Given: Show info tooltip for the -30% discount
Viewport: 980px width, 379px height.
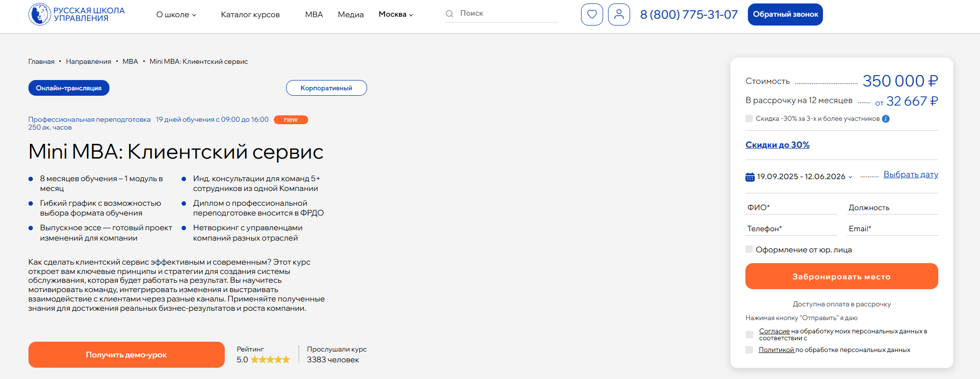Looking at the screenshot, I should tap(886, 119).
